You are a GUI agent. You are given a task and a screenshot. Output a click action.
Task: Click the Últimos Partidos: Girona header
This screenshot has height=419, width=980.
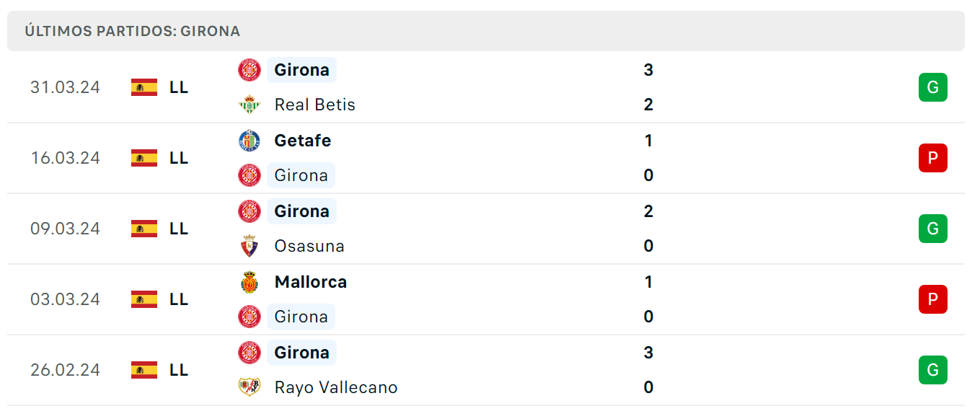pos(133,31)
